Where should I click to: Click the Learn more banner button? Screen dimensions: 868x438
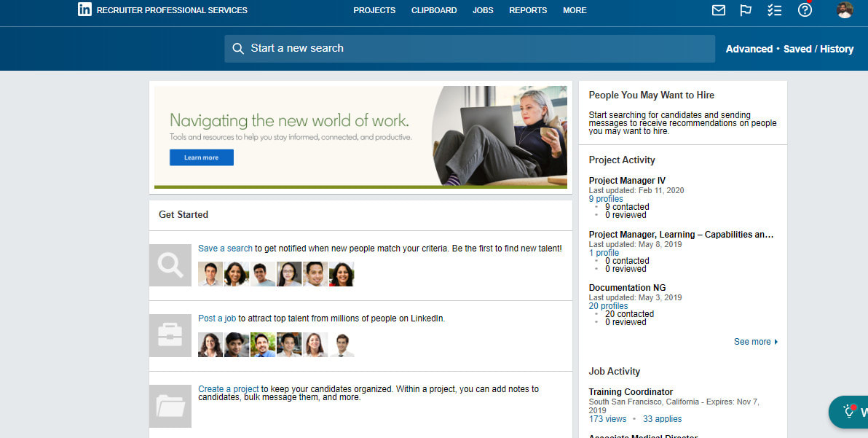pos(202,157)
